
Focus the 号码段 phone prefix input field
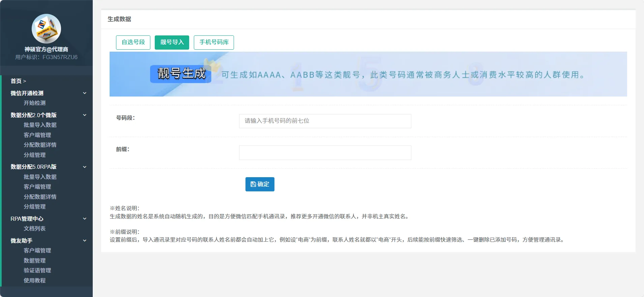[x=325, y=121]
